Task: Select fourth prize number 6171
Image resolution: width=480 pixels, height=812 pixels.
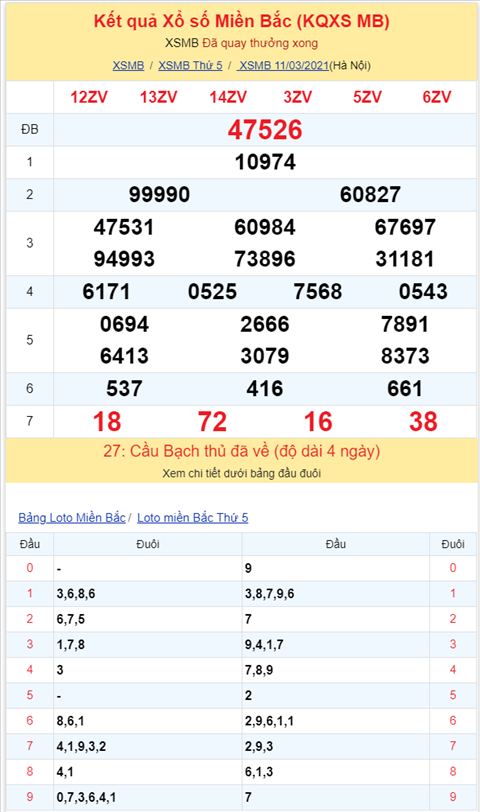Action: coord(106,292)
